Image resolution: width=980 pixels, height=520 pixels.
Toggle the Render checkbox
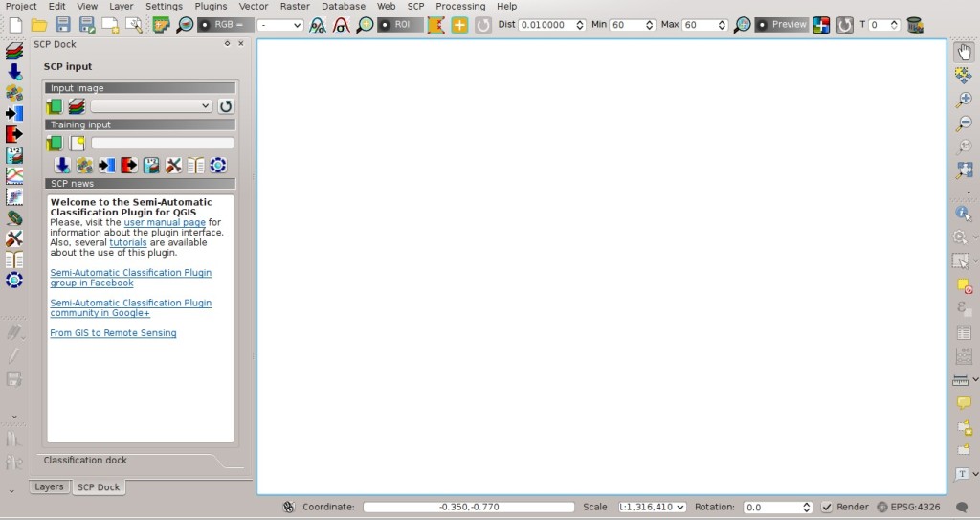coord(826,507)
